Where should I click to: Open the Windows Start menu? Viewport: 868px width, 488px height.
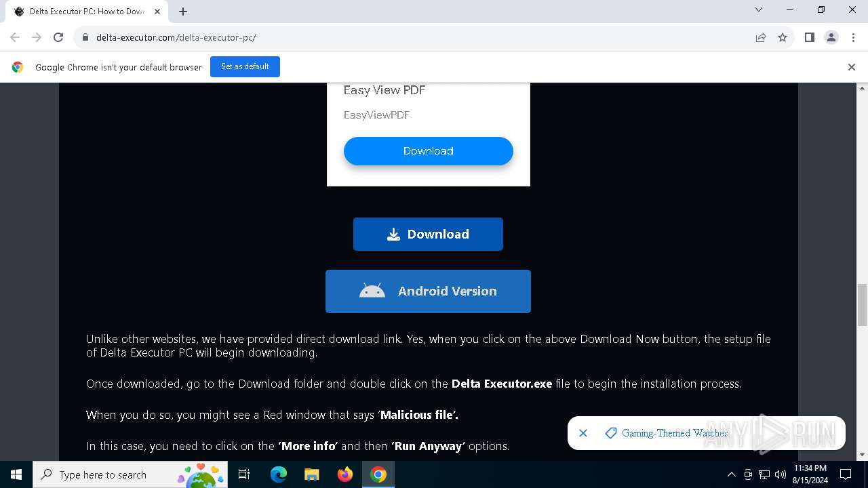16,474
